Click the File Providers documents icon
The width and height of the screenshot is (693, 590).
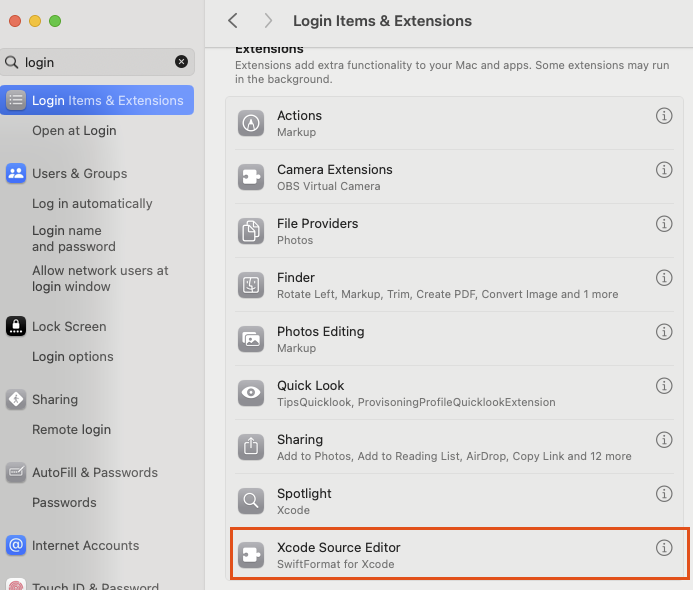pyautogui.click(x=251, y=231)
